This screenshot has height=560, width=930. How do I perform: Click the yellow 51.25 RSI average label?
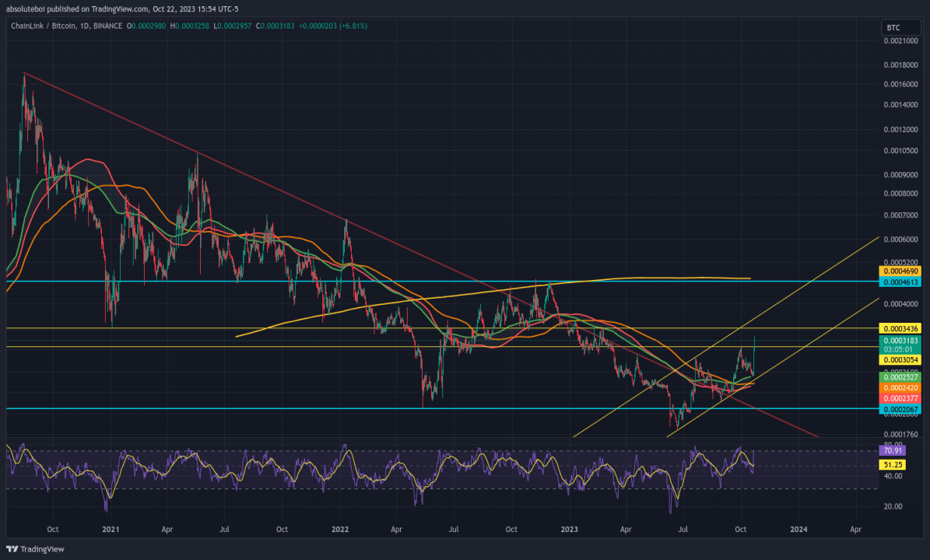(x=892, y=465)
